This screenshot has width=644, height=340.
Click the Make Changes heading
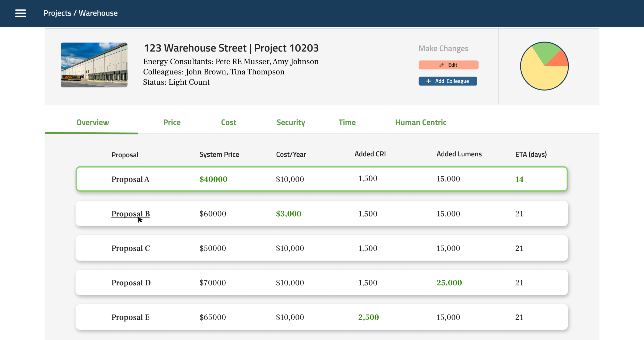click(x=443, y=48)
